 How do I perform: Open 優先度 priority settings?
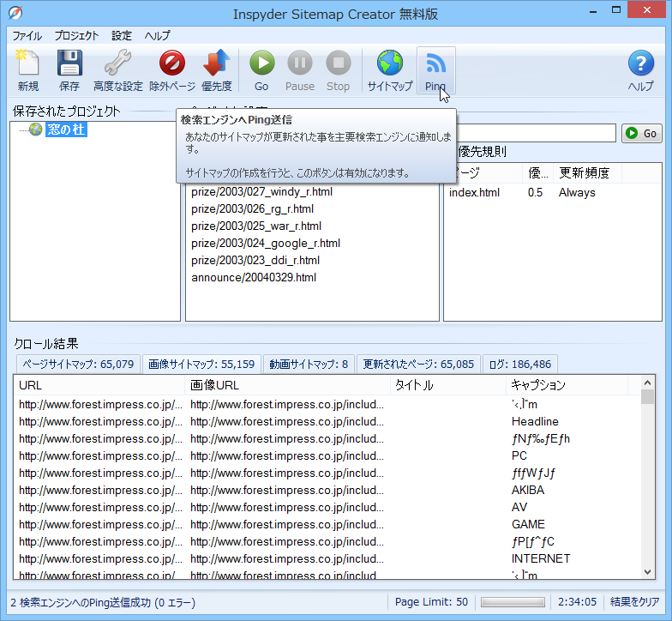pos(216,70)
